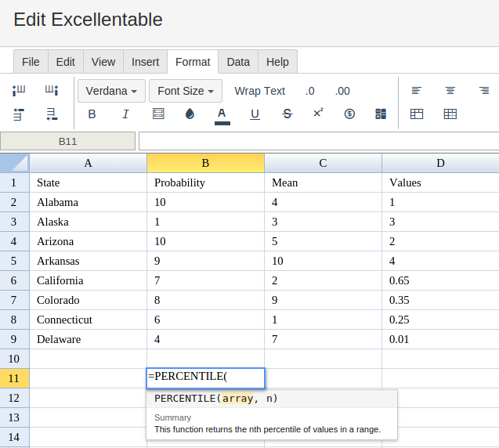Click the center align icon
499x448 pixels.
(x=450, y=91)
